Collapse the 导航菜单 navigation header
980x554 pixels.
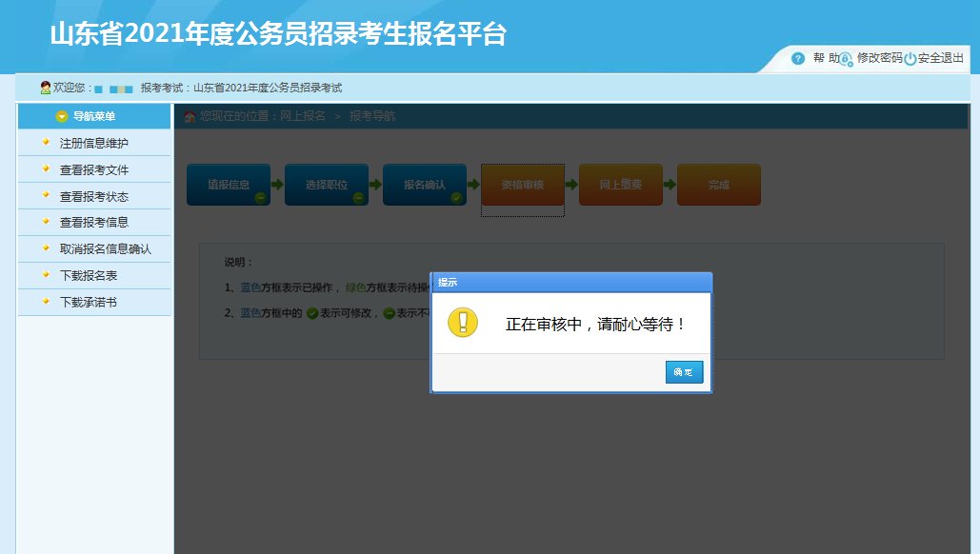(93, 116)
